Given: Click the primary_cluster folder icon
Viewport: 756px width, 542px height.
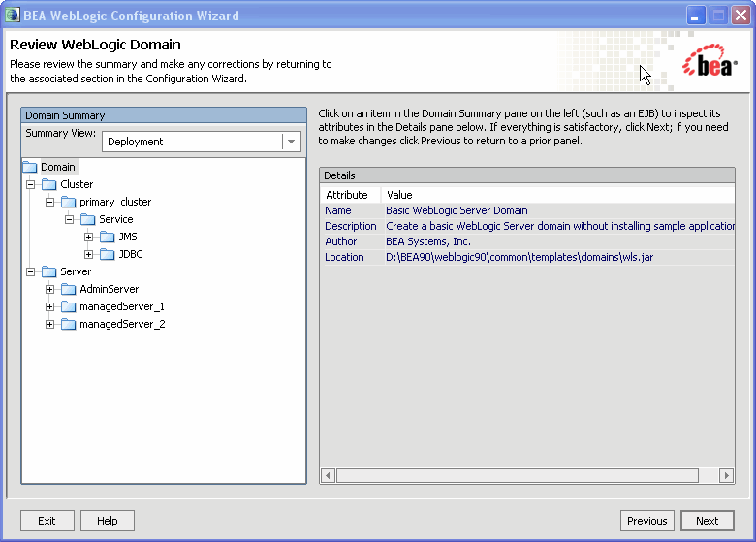Looking at the screenshot, I should 69,202.
